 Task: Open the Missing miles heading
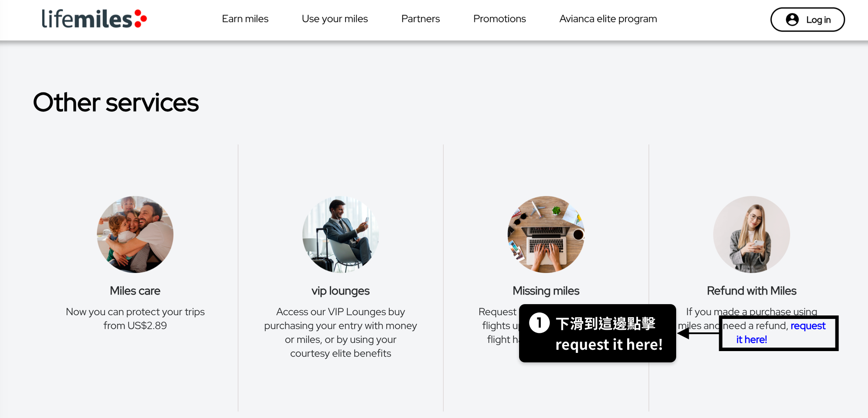pos(546,291)
